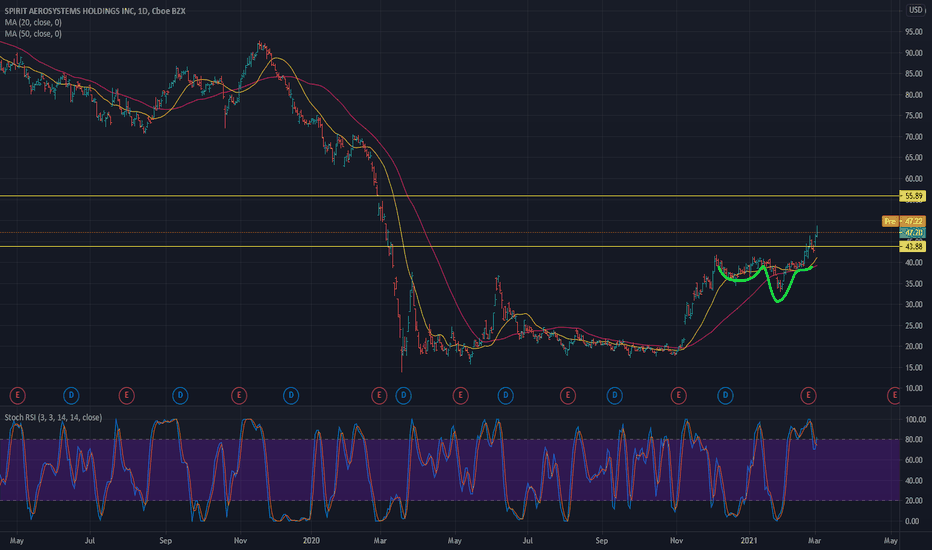Click the 2021 label on the time axis
This screenshot has height=550, width=932.
(x=749, y=540)
